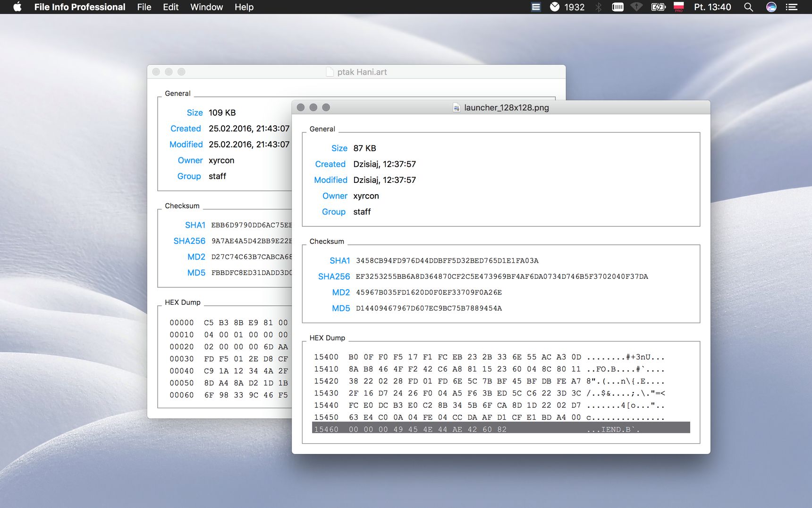This screenshot has height=508, width=812.
Task: Zoom the launcher_128x128.png window
Action: click(326, 107)
